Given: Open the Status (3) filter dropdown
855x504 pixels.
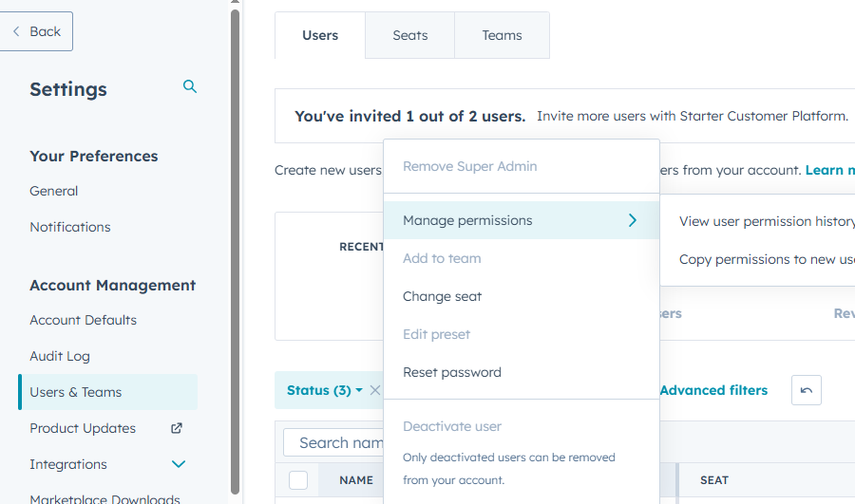Looking at the screenshot, I should pyautogui.click(x=325, y=390).
